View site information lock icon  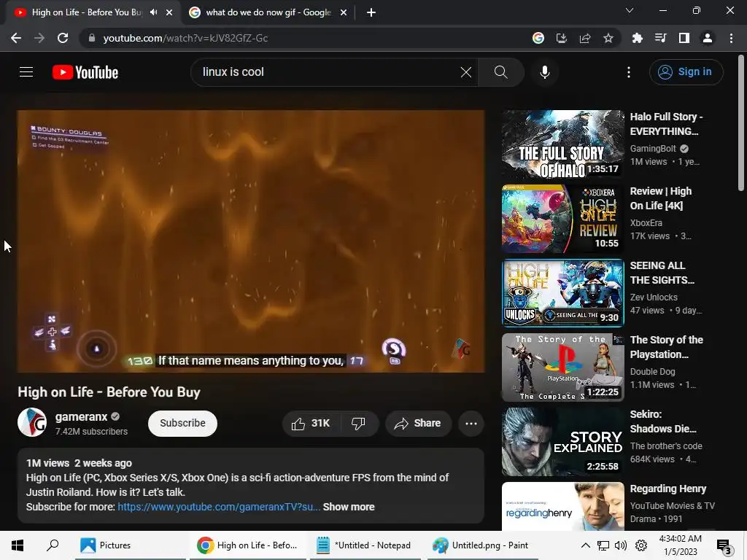[x=92, y=38]
